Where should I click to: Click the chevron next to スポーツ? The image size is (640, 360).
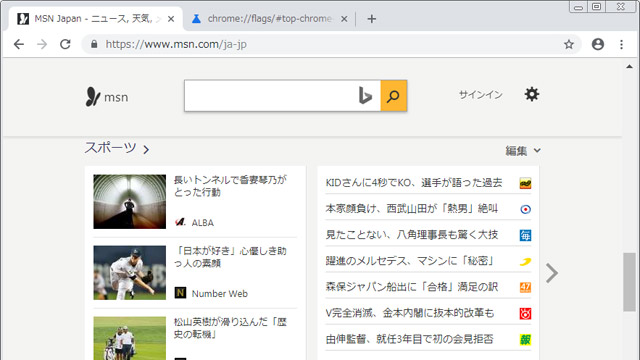pos(146,150)
